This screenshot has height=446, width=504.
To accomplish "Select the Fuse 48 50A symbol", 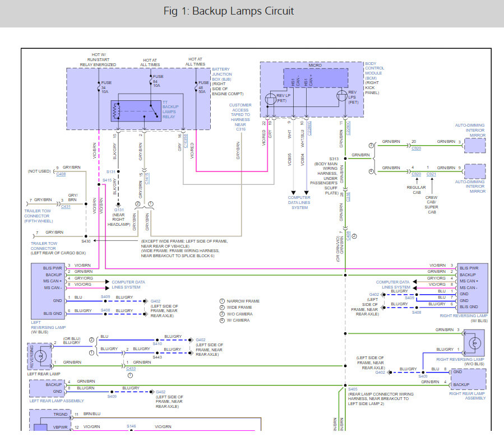I will click(x=197, y=87).
